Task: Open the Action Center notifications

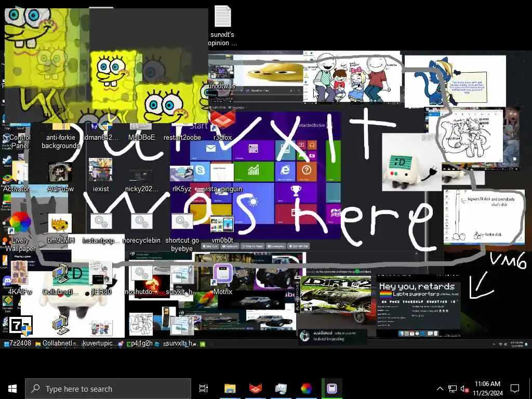Action: tap(515, 389)
